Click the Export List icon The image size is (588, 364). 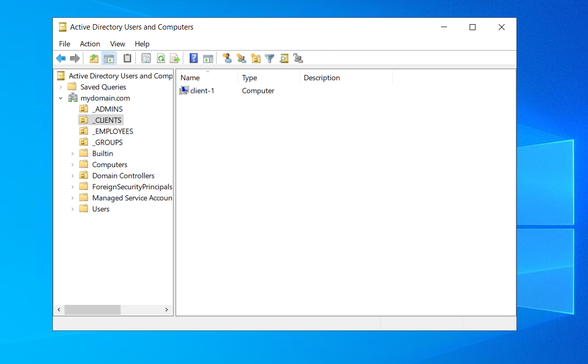coord(175,59)
